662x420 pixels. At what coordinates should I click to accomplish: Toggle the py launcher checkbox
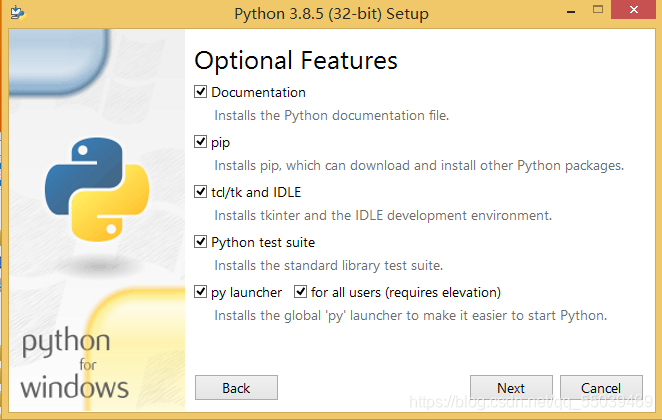200,292
